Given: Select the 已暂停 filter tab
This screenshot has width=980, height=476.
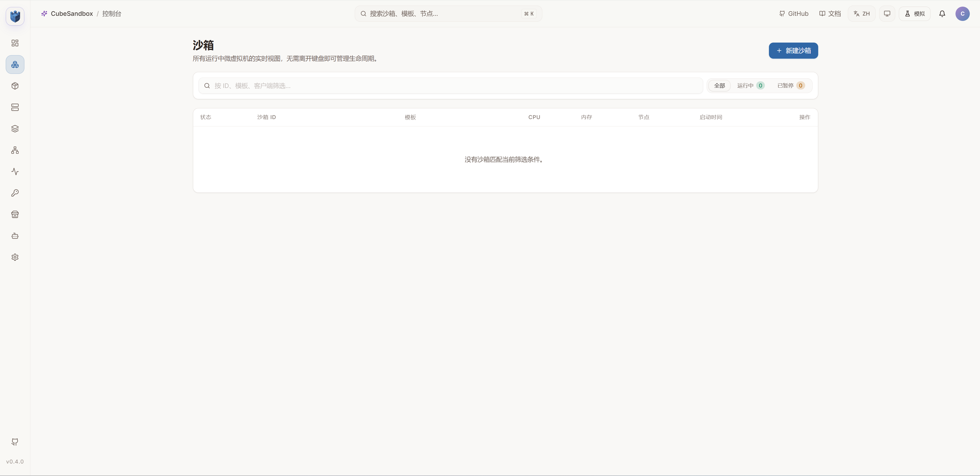Looking at the screenshot, I should (791, 86).
